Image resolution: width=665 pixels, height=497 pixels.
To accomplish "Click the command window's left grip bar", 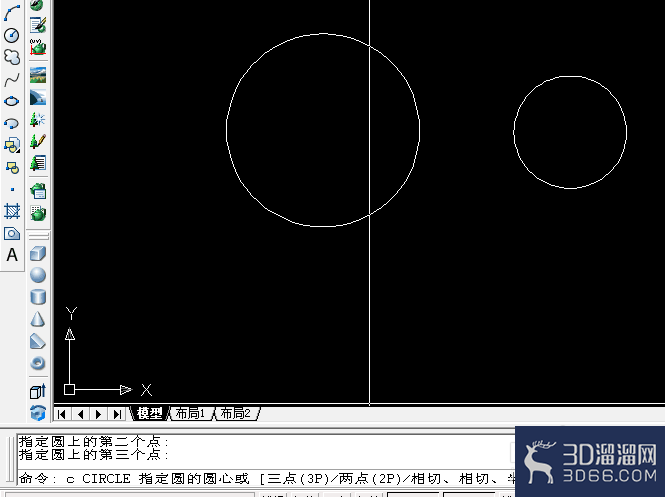I will (10, 459).
